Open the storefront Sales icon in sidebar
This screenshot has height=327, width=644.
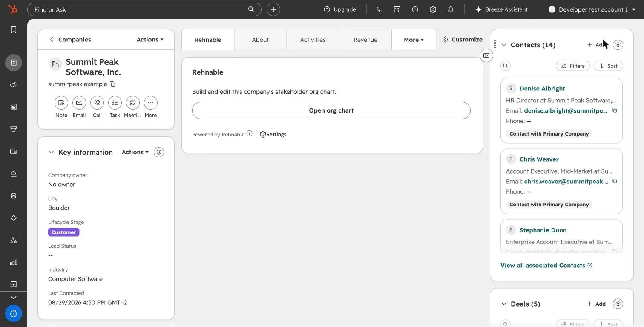tap(14, 129)
